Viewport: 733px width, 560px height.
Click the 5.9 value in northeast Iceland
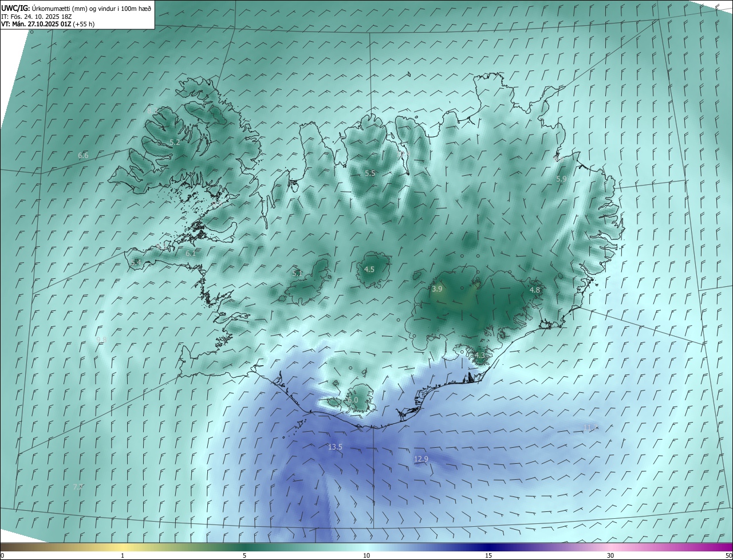pyautogui.click(x=561, y=179)
